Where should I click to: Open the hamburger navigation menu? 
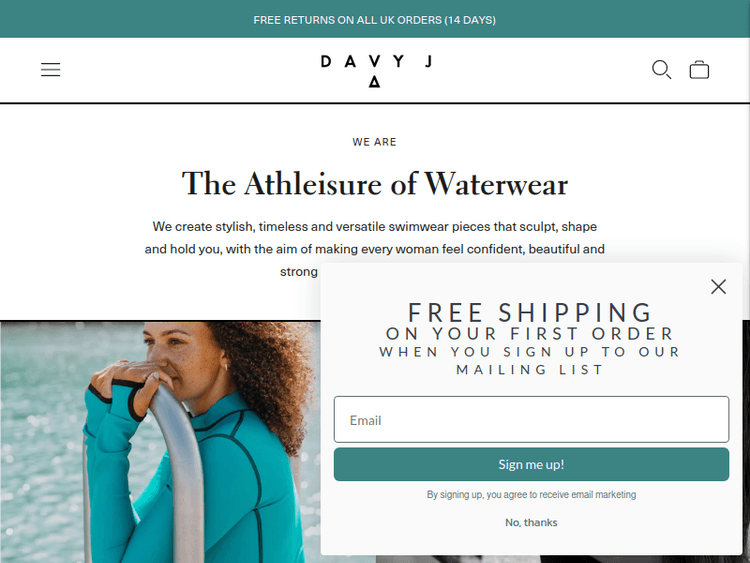(x=50, y=69)
